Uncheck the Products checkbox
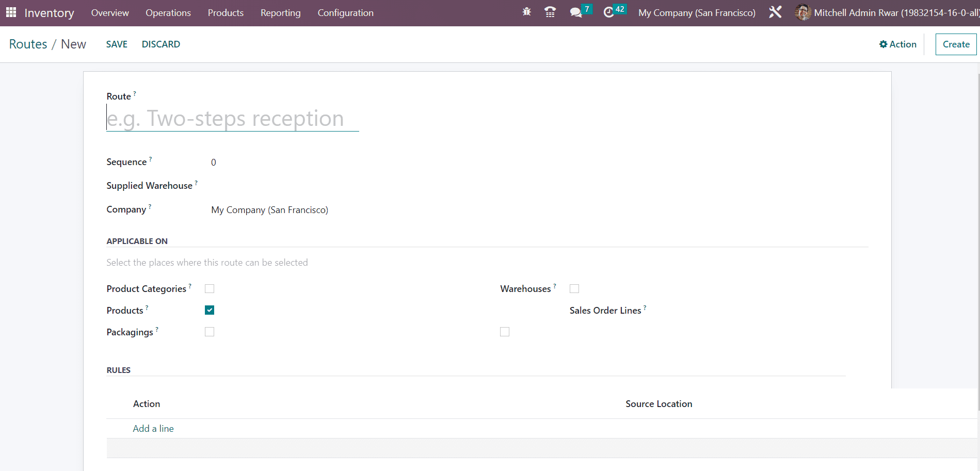Image resolution: width=980 pixels, height=471 pixels. (x=210, y=310)
